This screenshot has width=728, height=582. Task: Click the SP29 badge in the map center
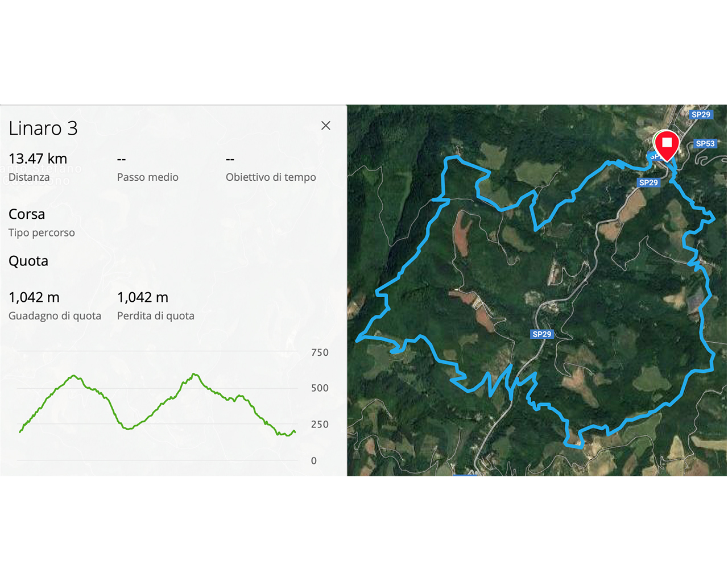(541, 334)
